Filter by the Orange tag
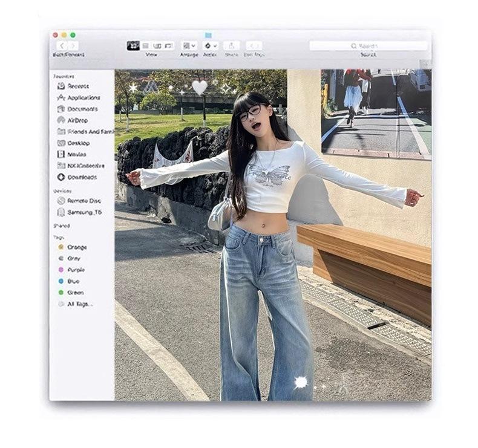The image size is (478, 448). point(77,247)
